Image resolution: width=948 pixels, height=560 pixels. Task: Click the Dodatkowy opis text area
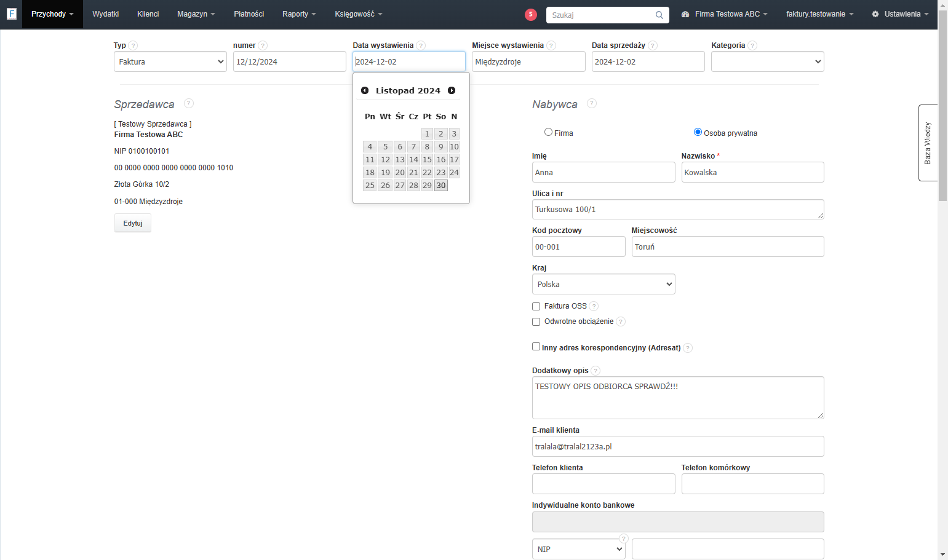(678, 398)
